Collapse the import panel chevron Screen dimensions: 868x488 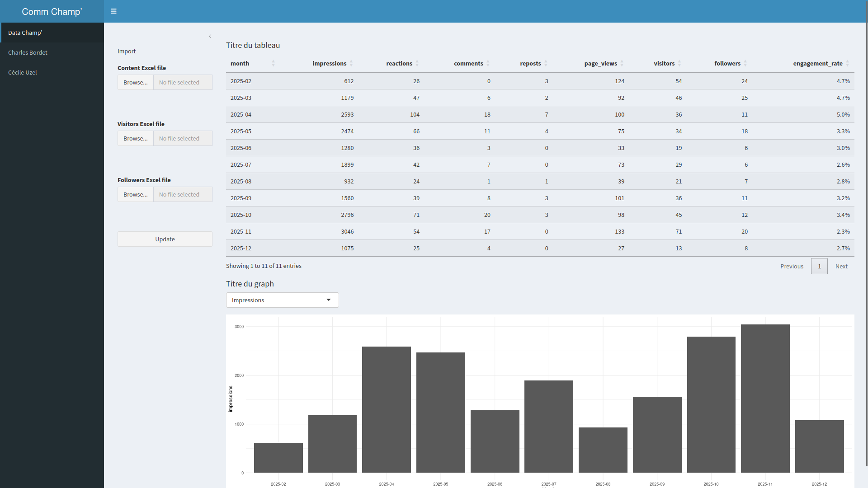(210, 36)
